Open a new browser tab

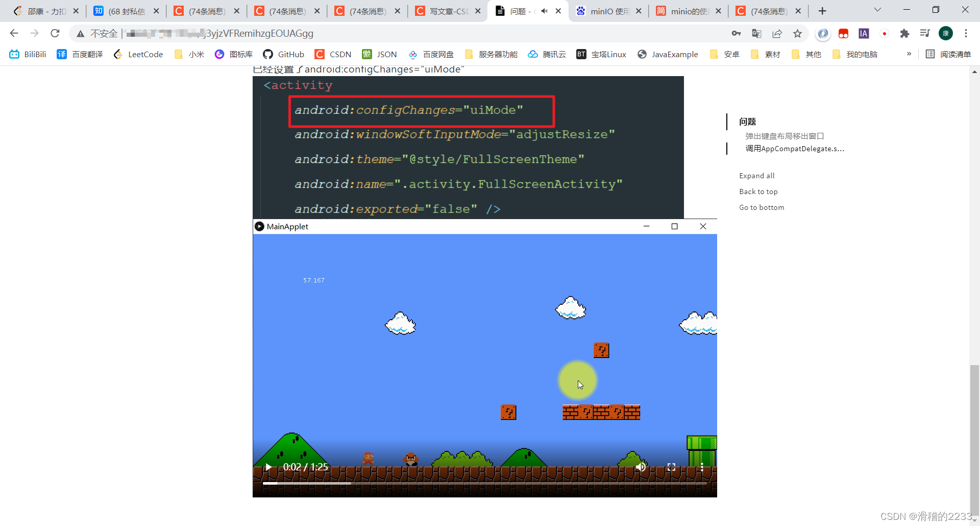tap(822, 11)
